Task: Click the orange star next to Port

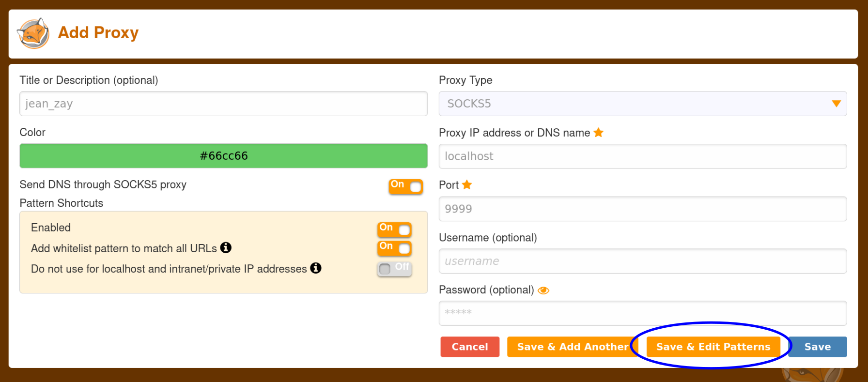Action: point(467,184)
